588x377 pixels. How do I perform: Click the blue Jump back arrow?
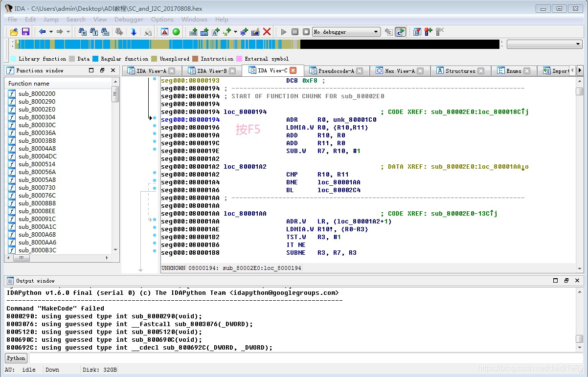click(43, 32)
